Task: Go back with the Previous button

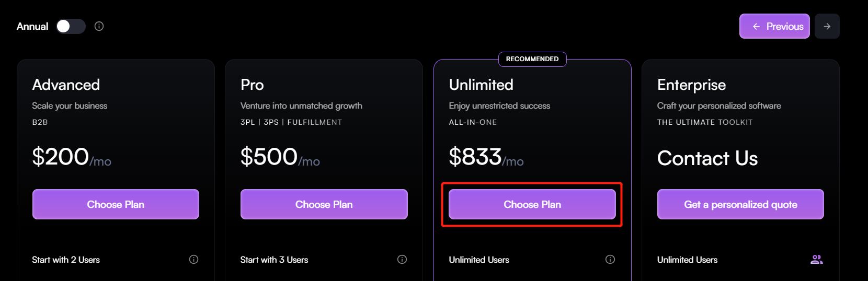Action: 774,26
